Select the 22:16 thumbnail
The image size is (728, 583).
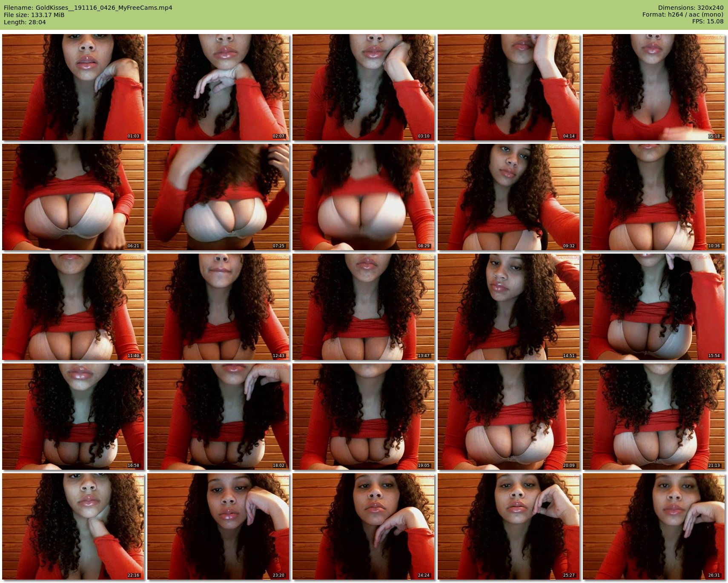pos(73,526)
